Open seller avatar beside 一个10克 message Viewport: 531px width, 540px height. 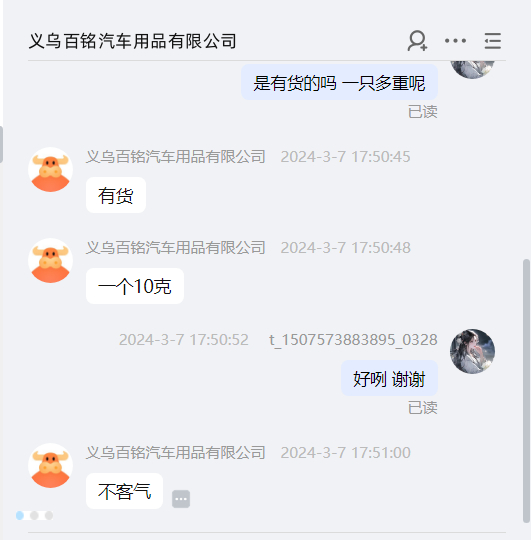(x=51, y=261)
